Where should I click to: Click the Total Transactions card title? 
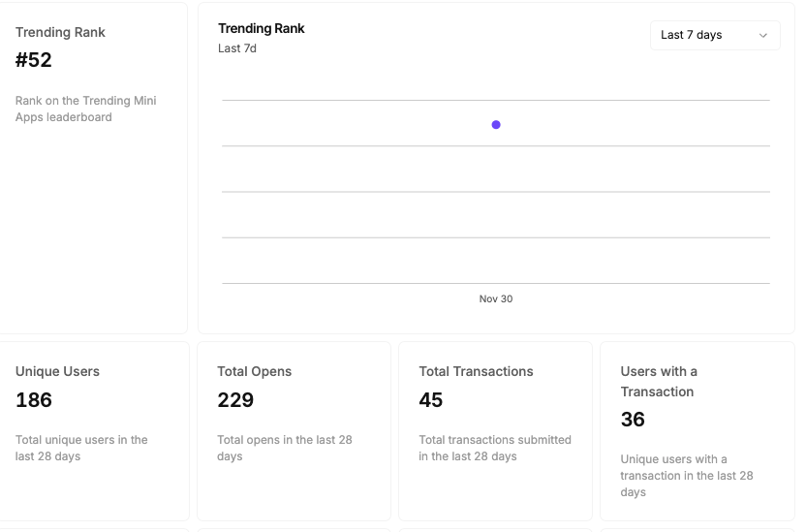(476, 371)
